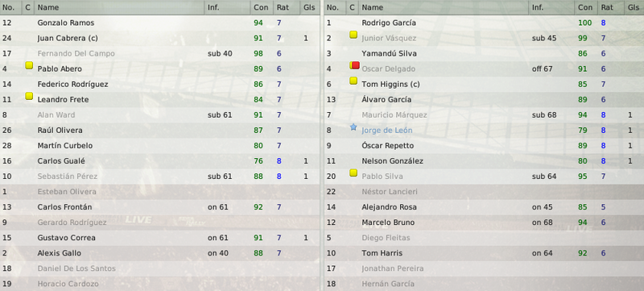
Task: Sort right team by Rat column header
Action: (x=611, y=7)
